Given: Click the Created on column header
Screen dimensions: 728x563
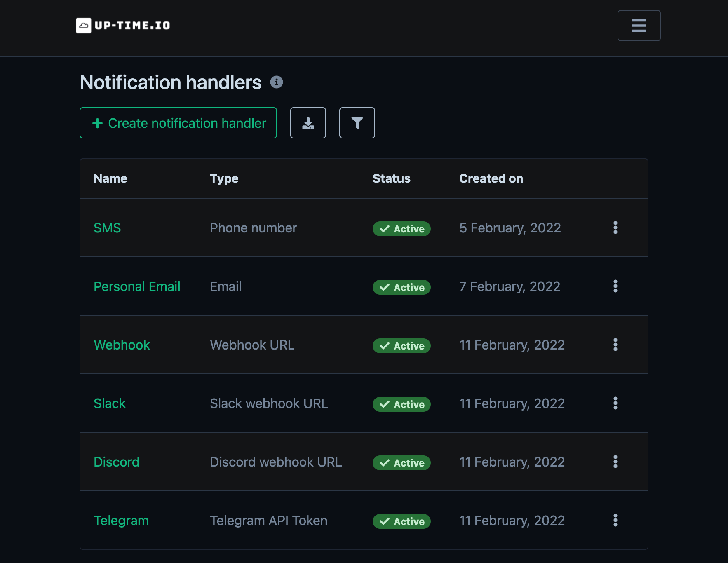Looking at the screenshot, I should (491, 178).
